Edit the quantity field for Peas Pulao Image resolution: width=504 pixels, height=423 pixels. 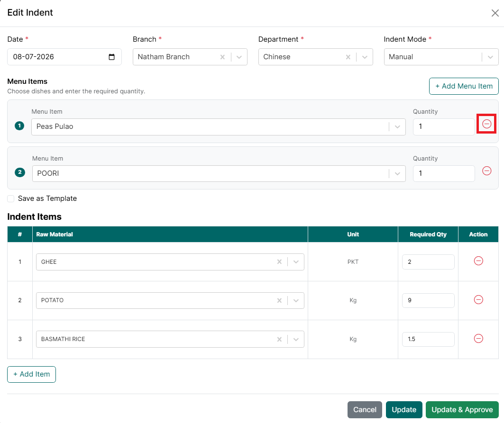[444, 127]
